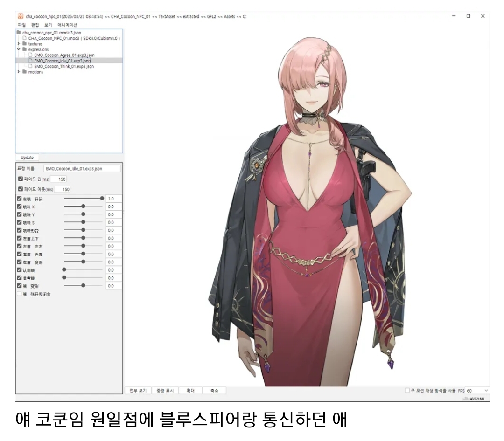Click the 左眉上下 slider handle
Viewport: 504px width, 441px height.
[x=83, y=238]
